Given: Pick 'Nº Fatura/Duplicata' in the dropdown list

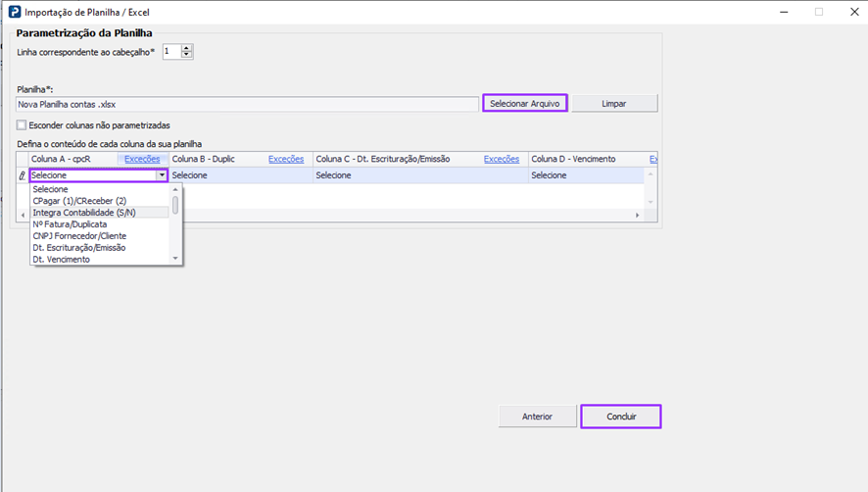Looking at the screenshot, I should coord(70,224).
